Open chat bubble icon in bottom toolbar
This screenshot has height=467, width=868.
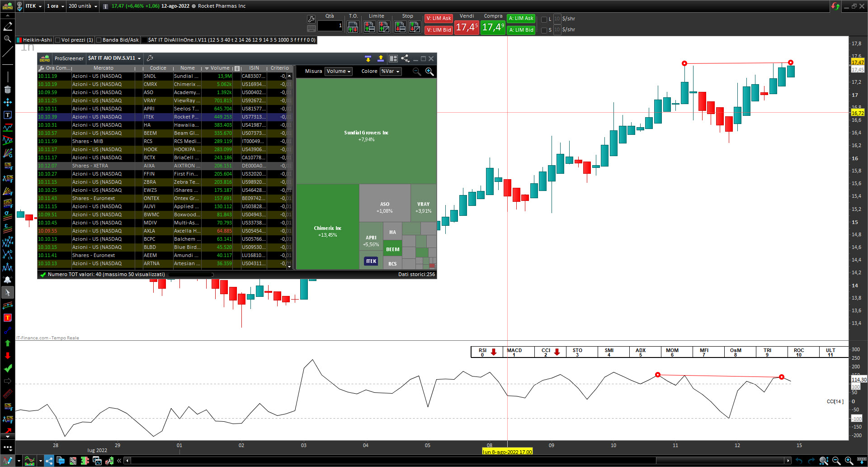point(61,461)
